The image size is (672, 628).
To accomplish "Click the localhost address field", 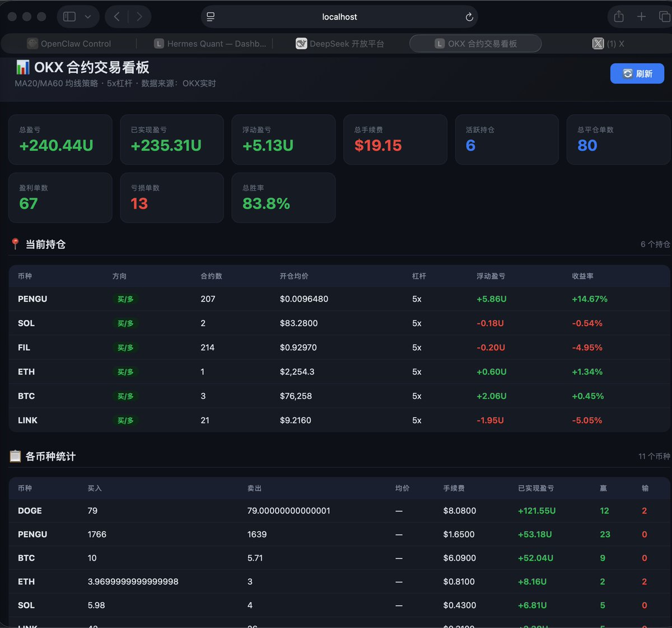I will tap(339, 17).
